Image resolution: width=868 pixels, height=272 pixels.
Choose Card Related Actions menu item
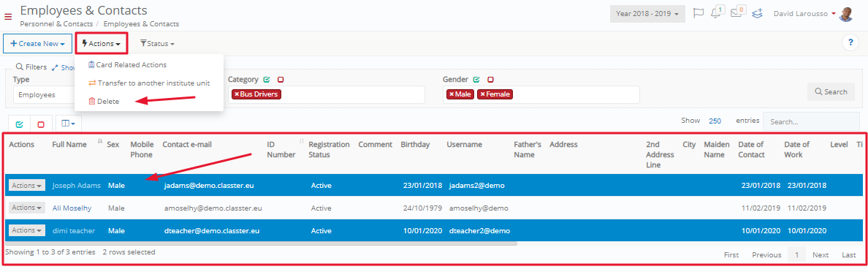coord(127,65)
